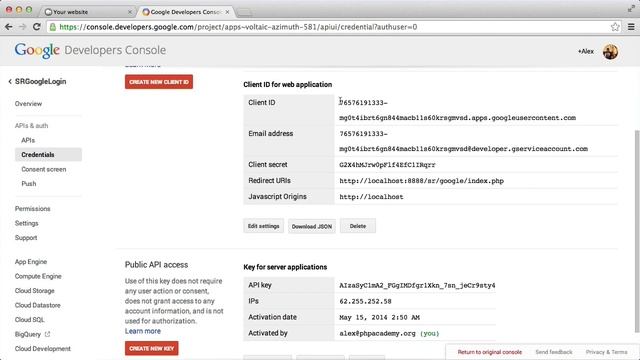Screen dimensions: 640x360
Task: Select Credentials in the sidebar
Action: pos(48,155)
